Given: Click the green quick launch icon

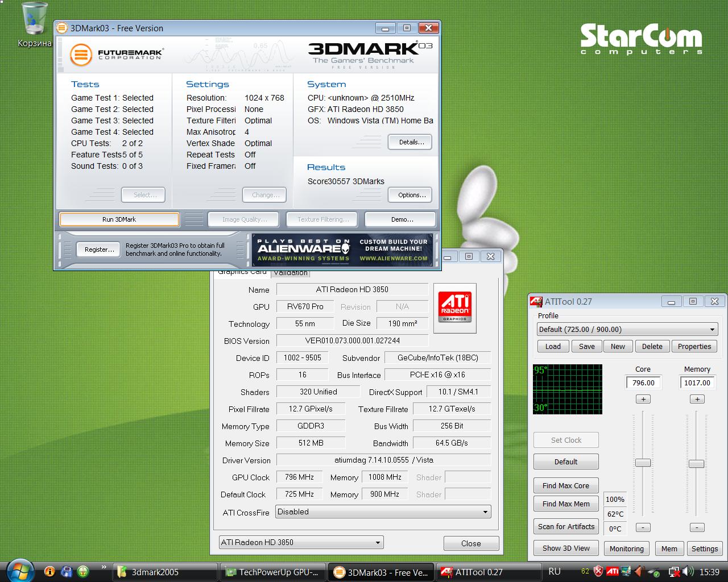Looking at the screenshot, I should tap(84, 572).
